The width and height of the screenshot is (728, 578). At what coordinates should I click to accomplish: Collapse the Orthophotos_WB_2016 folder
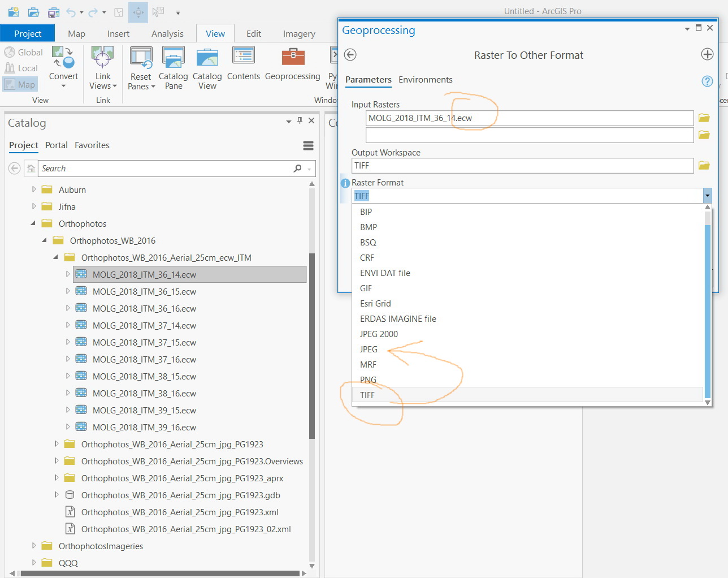tap(45, 240)
